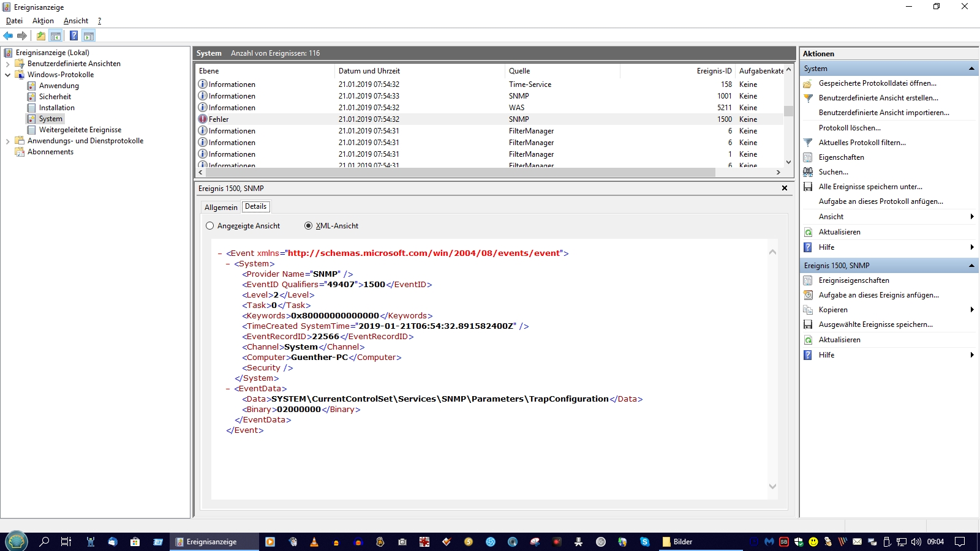Click XML view scroll down arrow

click(772, 487)
